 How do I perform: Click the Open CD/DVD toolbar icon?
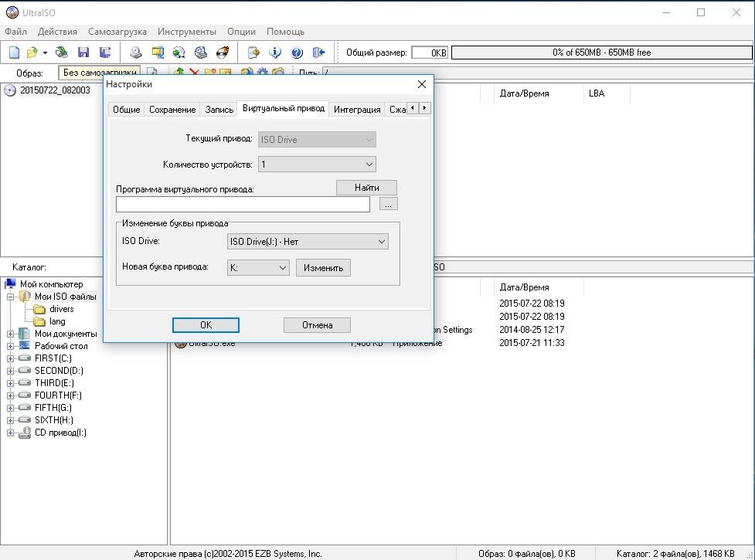pyautogui.click(x=62, y=52)
